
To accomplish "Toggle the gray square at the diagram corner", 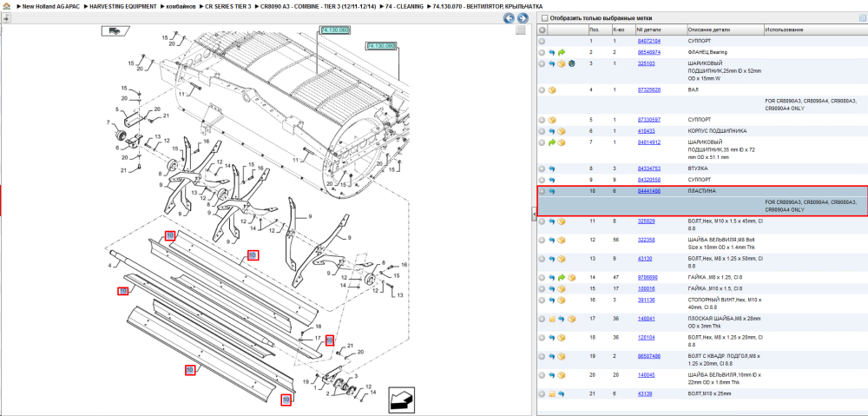I will (520, 30).
